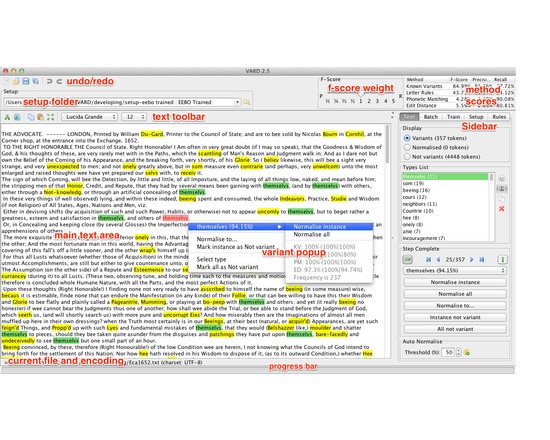Open the font size 12 dropdown

coord(134,117)
